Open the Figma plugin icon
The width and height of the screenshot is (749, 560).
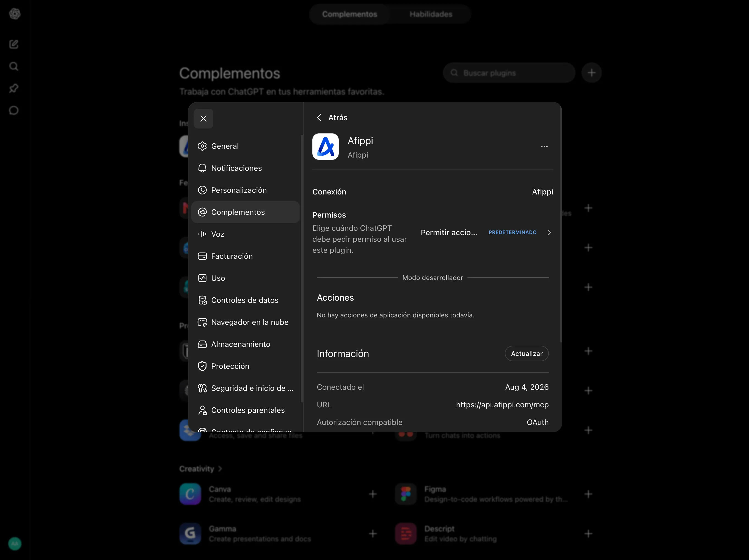[x=406, y=494]
